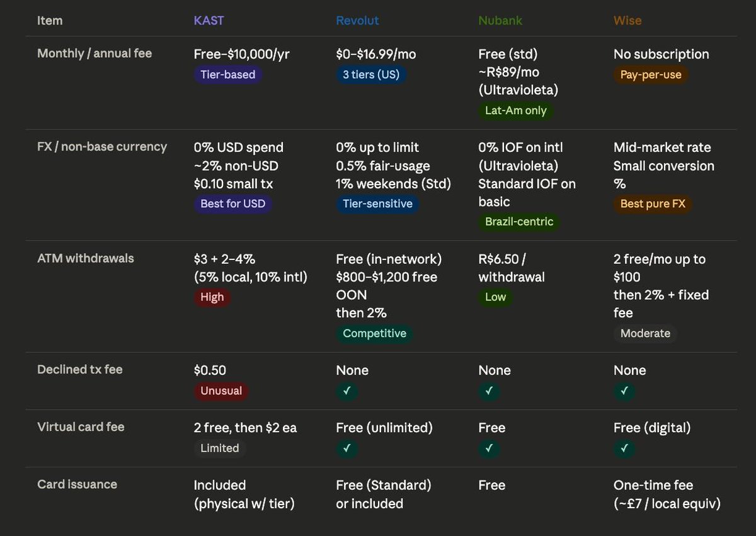This screenshot has width=756, height=536.
Task: Click the checkmark under Revolut declined tx fee
Action: click(x=347, y=391)
